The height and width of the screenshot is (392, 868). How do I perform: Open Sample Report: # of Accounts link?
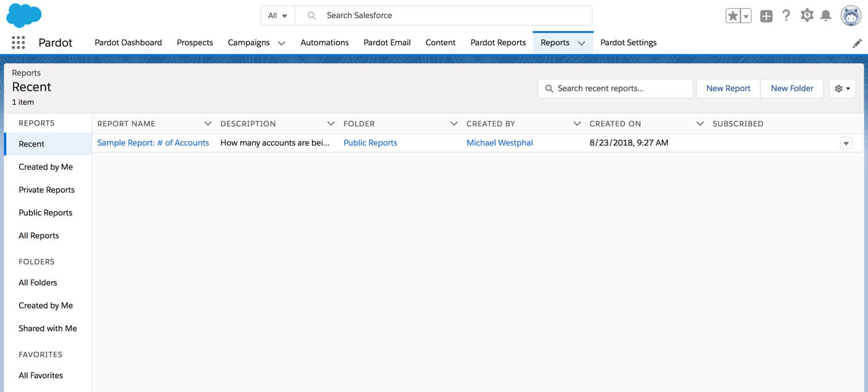tap(153, 143)
